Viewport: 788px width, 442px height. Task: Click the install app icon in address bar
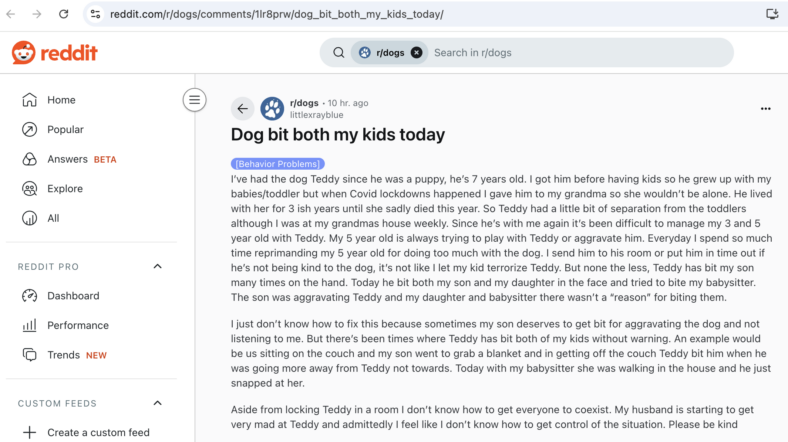(x=772, y=14)
